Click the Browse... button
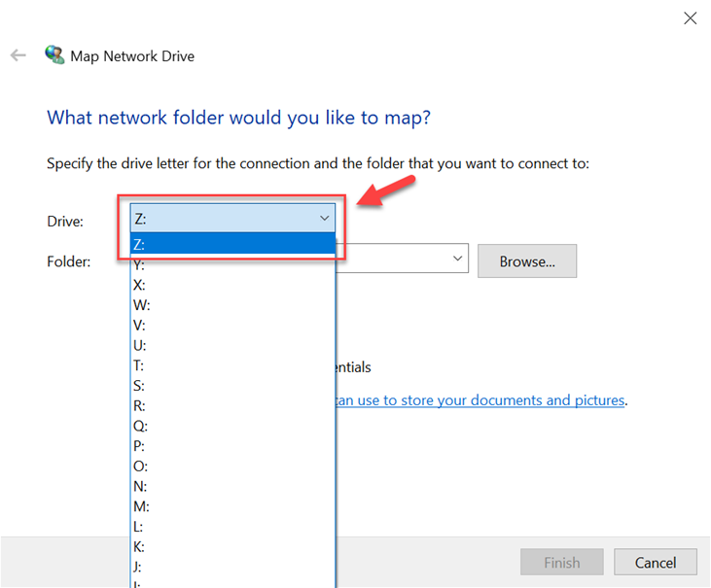The height and width of the screenshot is (588, 711). tap(526, 261)
